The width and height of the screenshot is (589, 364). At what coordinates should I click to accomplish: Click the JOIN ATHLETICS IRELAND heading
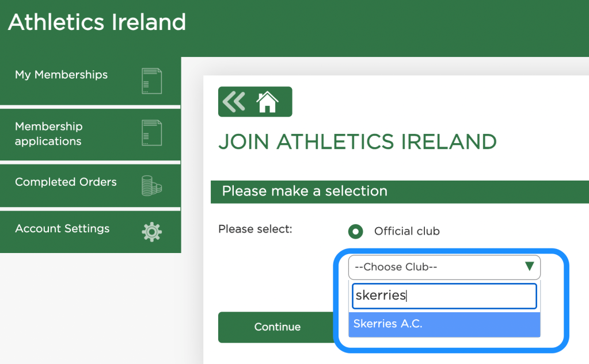(357, 141)
